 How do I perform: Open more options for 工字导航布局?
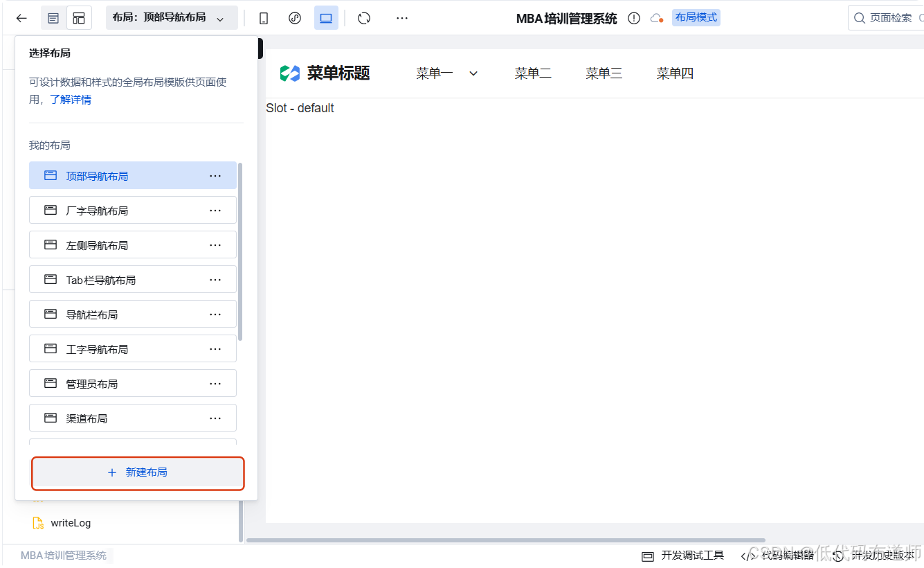point(215,349)
